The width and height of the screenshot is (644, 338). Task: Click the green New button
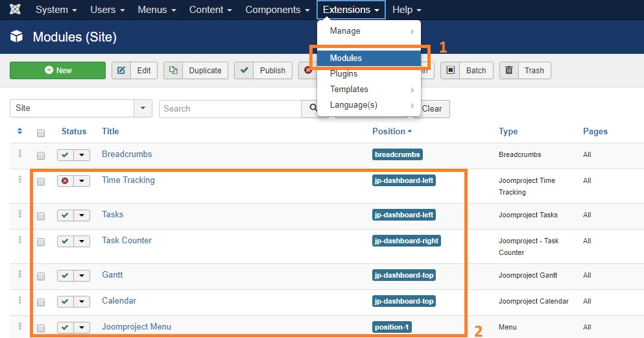click(58, 70)
